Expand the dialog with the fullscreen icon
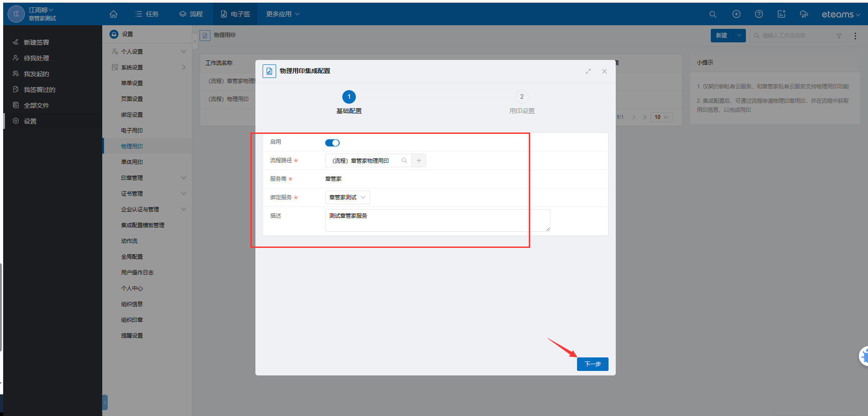Image resolution: width=868 pixels, height=416 pixels. tap(588, 71)
